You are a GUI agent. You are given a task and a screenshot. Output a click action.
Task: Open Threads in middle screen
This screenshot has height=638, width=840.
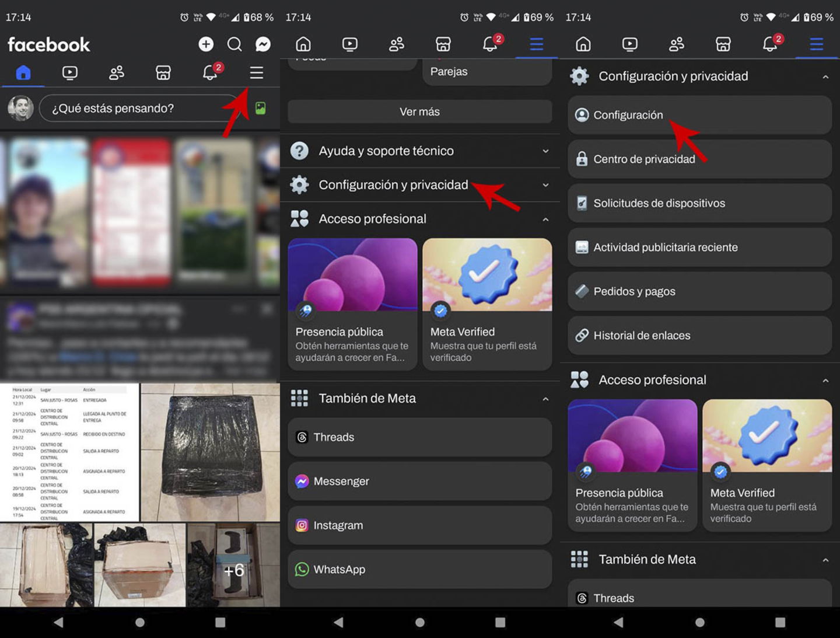pos(420,437)
